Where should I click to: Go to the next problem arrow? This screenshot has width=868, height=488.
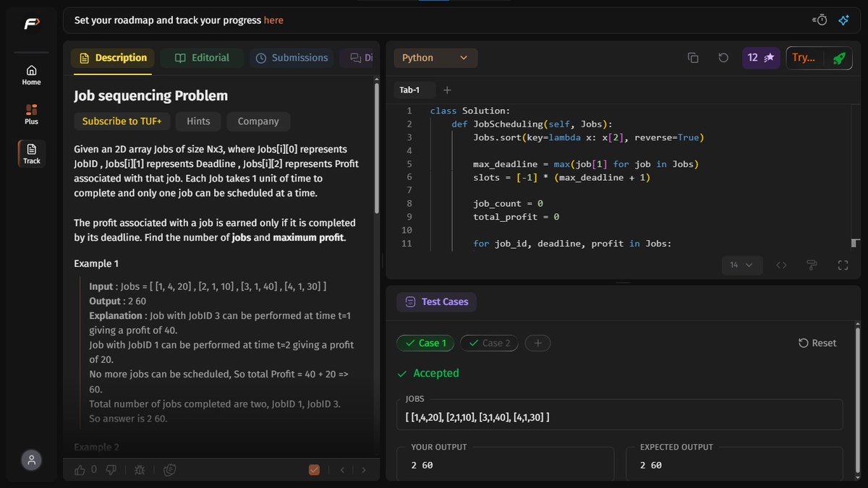point(363,470)
